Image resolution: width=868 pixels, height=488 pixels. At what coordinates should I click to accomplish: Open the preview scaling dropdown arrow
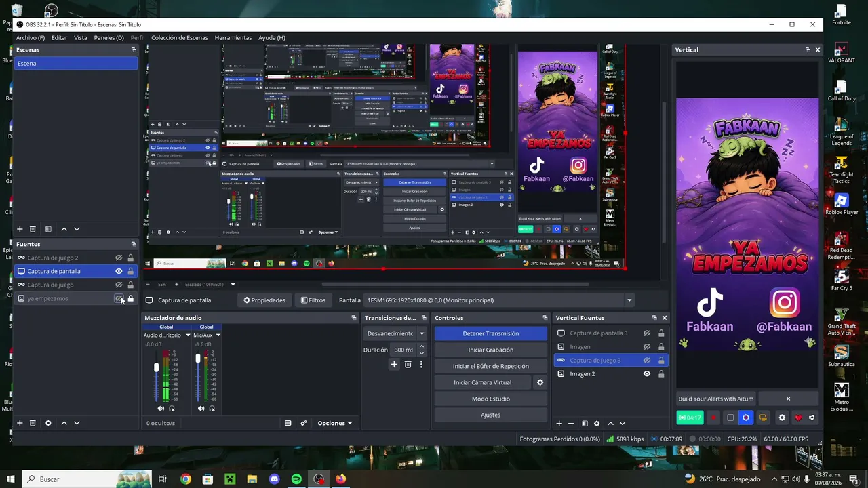coord(233,285)
